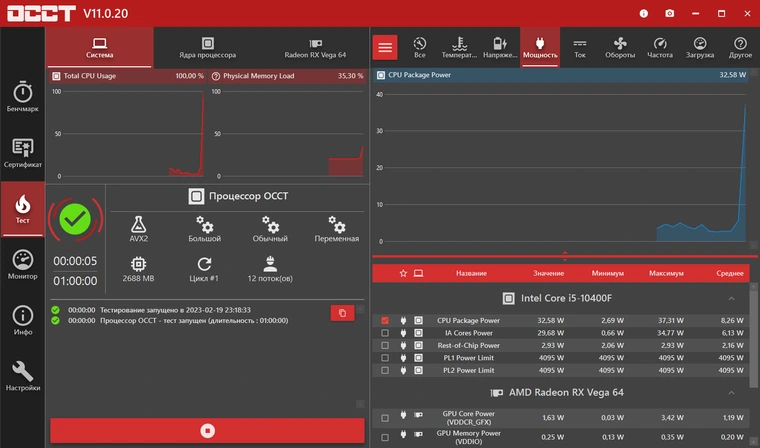Sort by the Название column header
The width and height of the screenshot is (760, 448).
tap(471, 273)
